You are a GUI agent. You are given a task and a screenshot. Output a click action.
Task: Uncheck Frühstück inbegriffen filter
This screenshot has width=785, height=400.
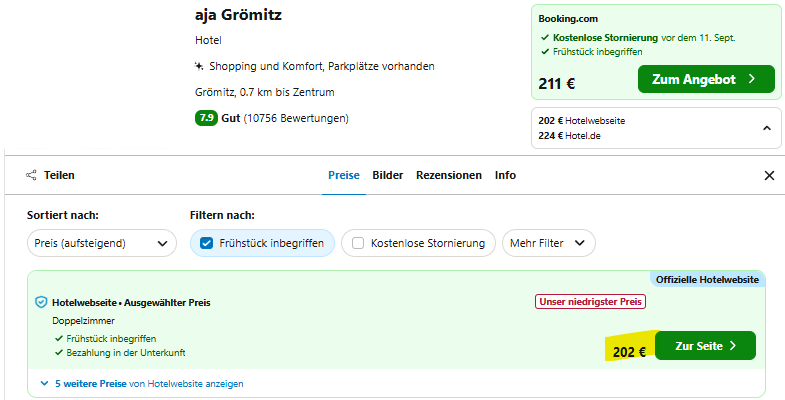point(206,243)
